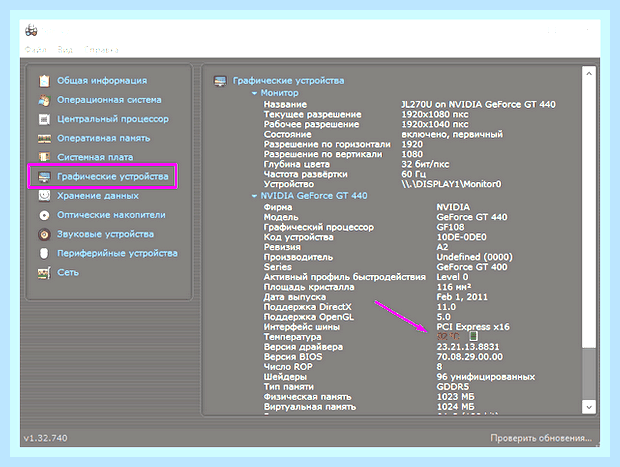Click the Графические устройства icon in the sidebar
This screenshot has width=620, height=467.
point(44,177)
